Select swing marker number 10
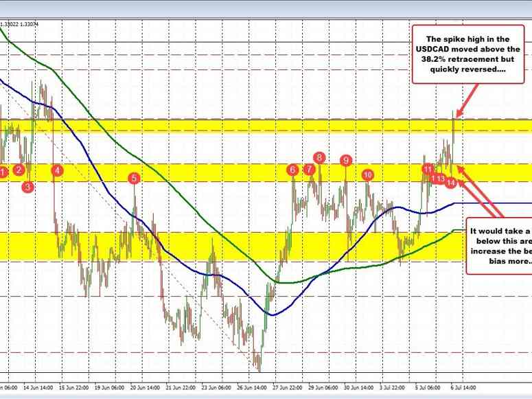532x399 pixels. coord(368,175)
